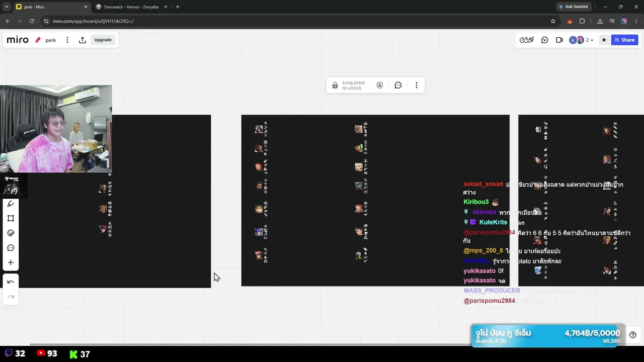Rename the board titled perk

point(51,40)
